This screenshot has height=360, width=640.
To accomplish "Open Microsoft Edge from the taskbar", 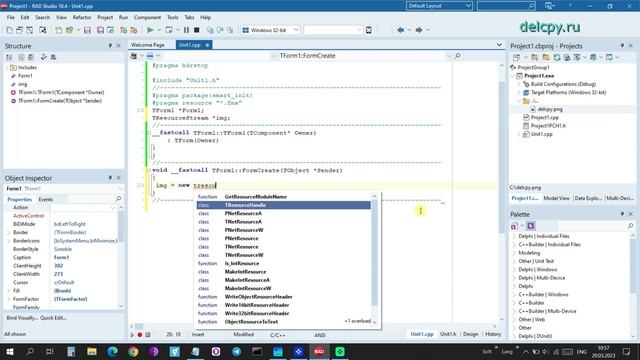I will click(x=112, y=351).
